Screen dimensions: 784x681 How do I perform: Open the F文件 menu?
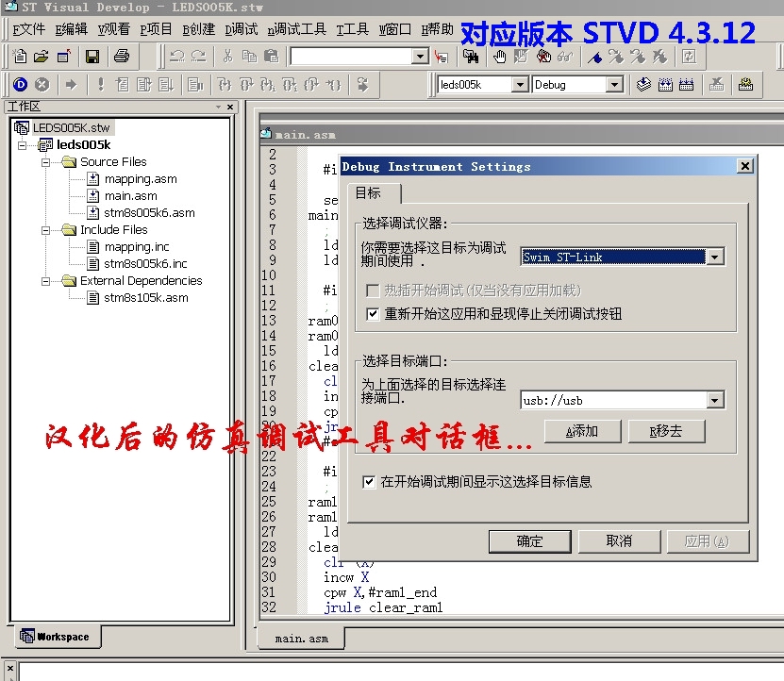[x=28, y=29]
